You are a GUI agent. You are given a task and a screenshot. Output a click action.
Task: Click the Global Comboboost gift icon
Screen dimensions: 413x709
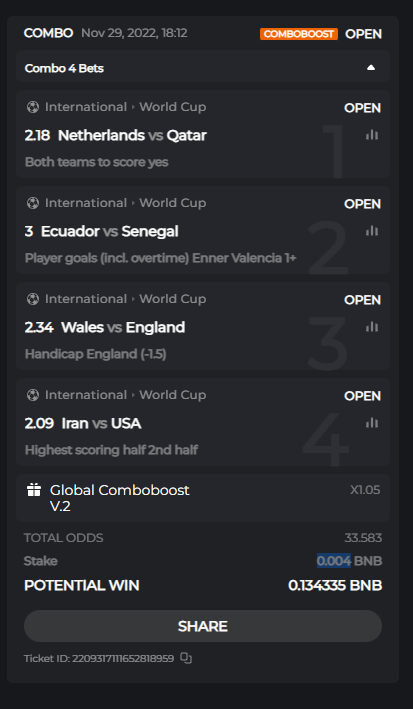34,490
